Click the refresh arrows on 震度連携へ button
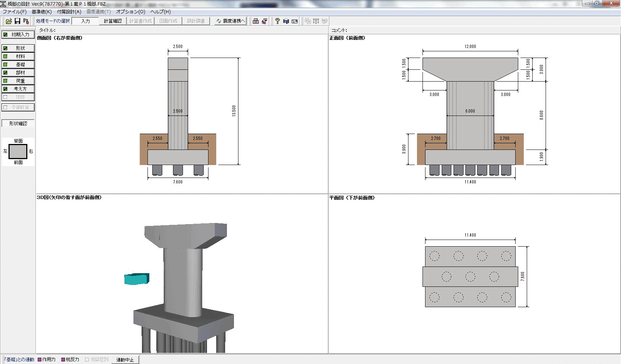The width and height of the screenshot is (621, 364). coord(219,21)
